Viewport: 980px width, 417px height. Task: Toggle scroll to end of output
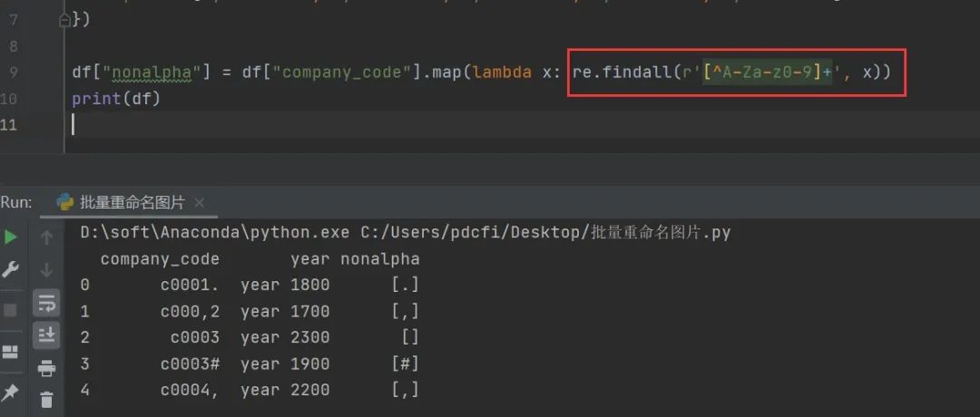[x=47, y=335]
